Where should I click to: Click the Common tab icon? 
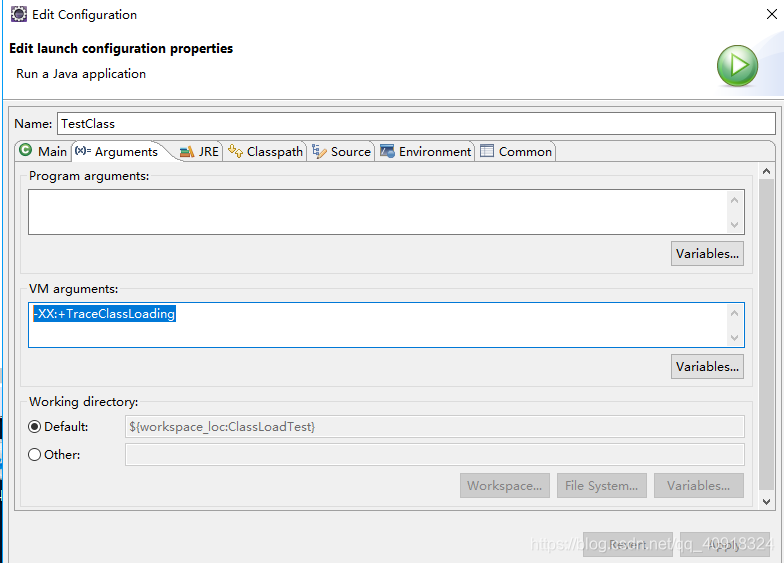click(x=487, y=150)
